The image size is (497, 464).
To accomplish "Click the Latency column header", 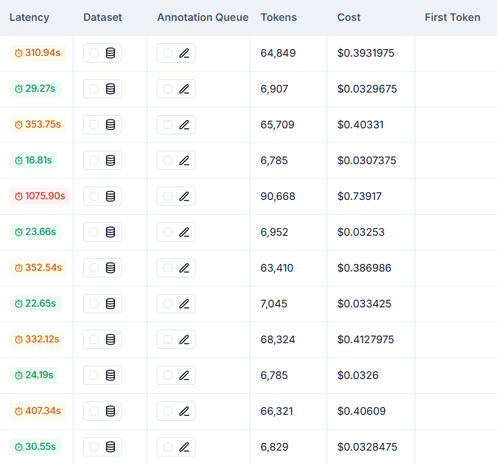I will [x=29, y=17].
